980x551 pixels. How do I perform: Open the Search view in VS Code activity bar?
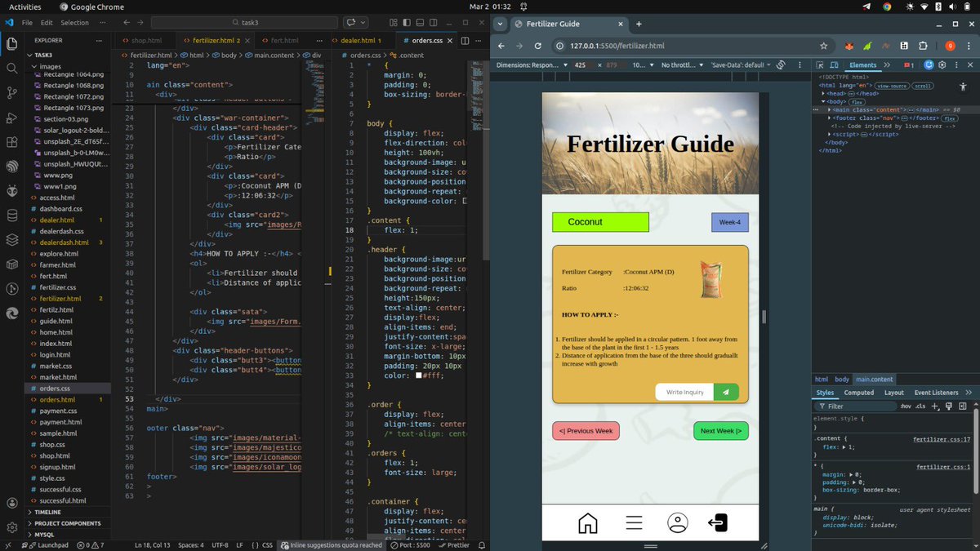[11, 69]
